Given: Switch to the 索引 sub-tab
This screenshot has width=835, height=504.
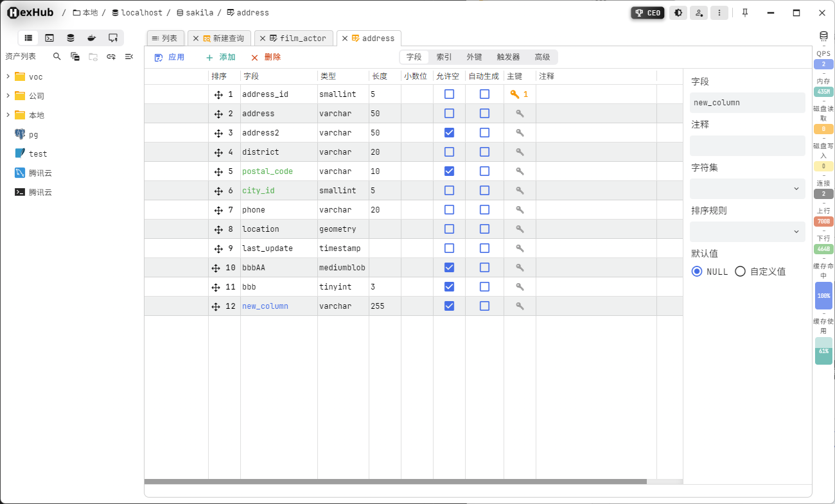Looking at the screenshot, I should click(444, 56).
